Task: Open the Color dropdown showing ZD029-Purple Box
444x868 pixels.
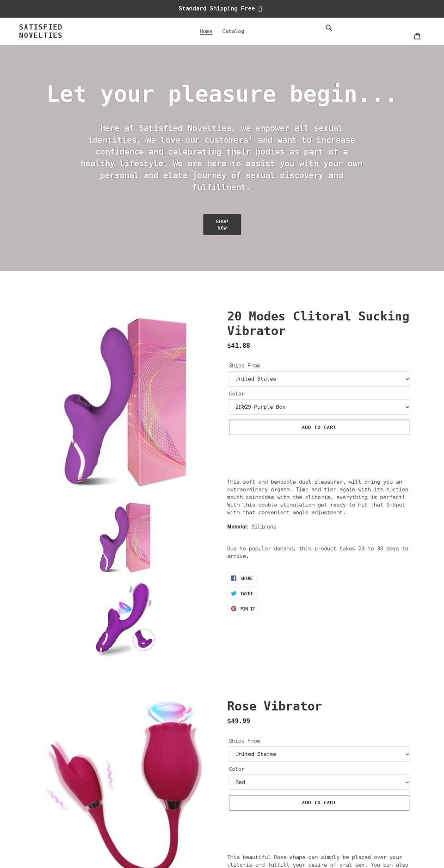Action: (318, 407)
